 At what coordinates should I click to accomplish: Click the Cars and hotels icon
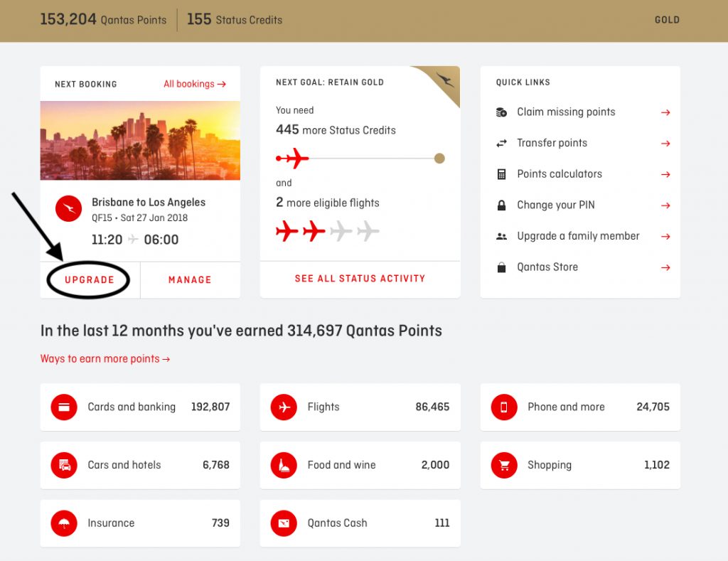pyautogui.click(x=64, y=465)
